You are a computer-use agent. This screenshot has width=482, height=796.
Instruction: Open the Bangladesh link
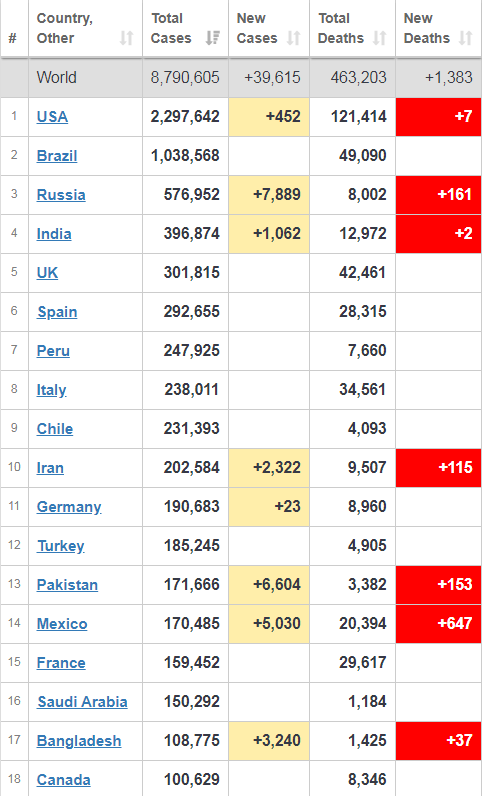point(79,741)
